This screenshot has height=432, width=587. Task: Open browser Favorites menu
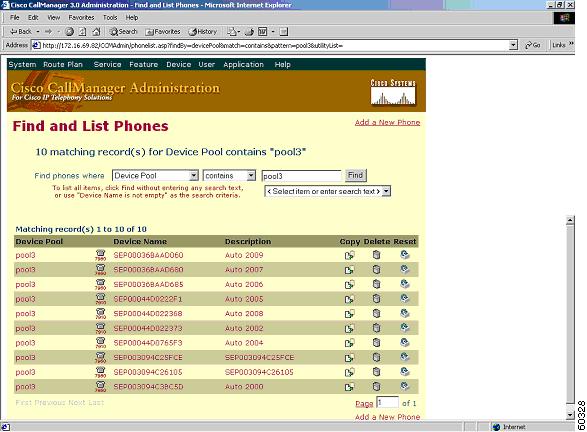point(81,18)
